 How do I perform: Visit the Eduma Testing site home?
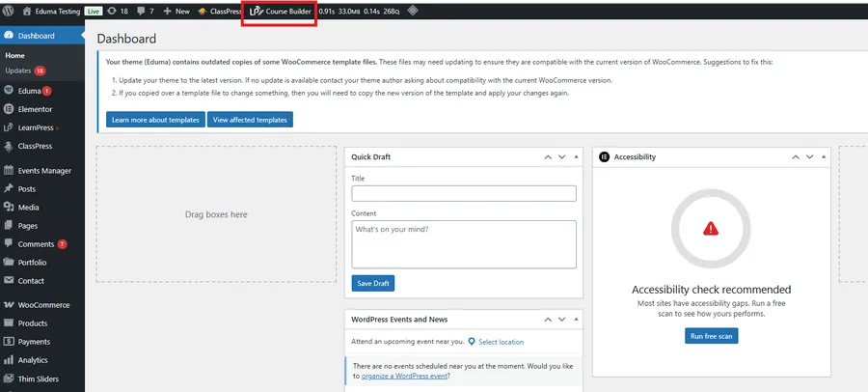pos(51,11)
